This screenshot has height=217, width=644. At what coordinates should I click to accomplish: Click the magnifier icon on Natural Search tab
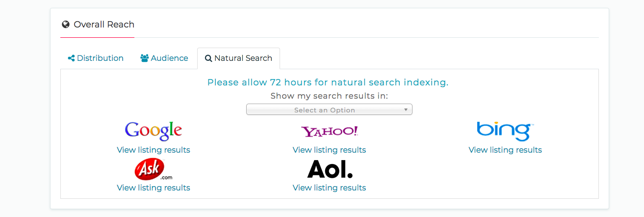(208, 58)
